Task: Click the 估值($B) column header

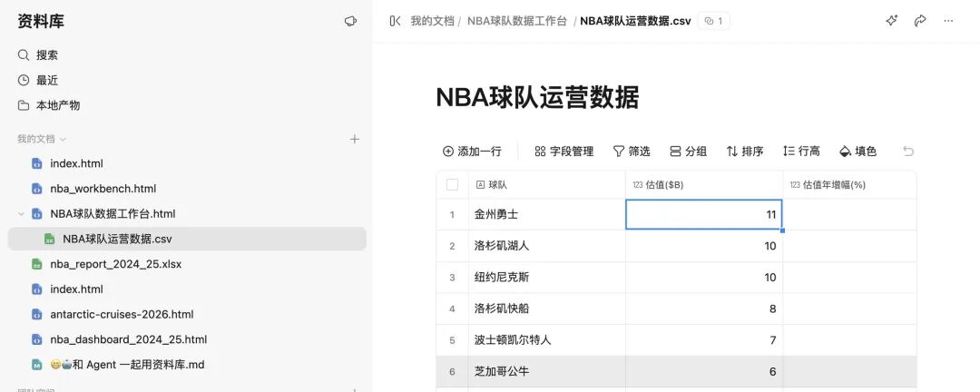Action: point(704,184)
